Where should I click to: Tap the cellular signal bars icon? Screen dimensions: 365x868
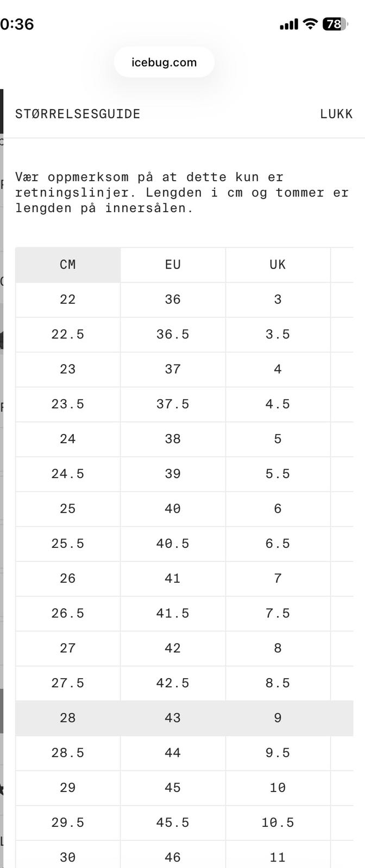(289, 24)
